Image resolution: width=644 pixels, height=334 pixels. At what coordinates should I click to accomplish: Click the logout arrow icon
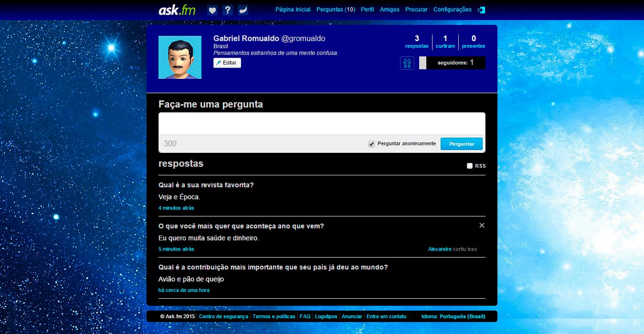(x=481, y=9)
